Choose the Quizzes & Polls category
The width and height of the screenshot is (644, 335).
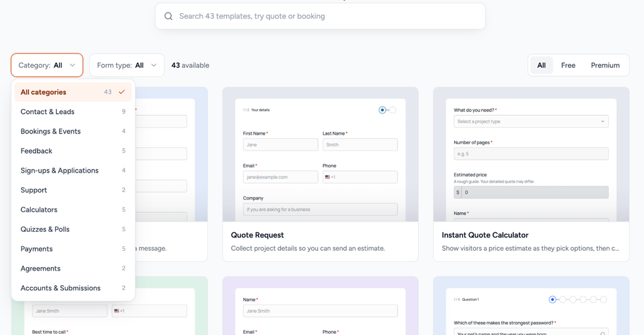coord(73,229)
